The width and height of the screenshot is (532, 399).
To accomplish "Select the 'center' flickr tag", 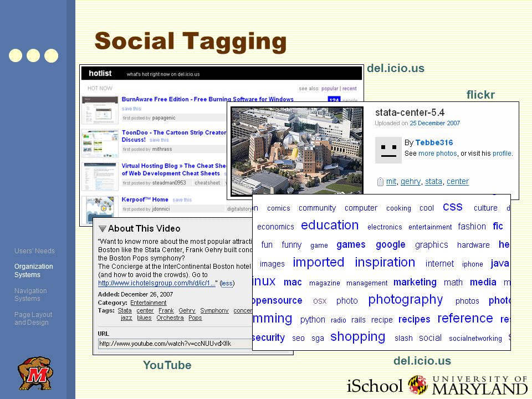I will pyautogui.click(x=458, y=182).
